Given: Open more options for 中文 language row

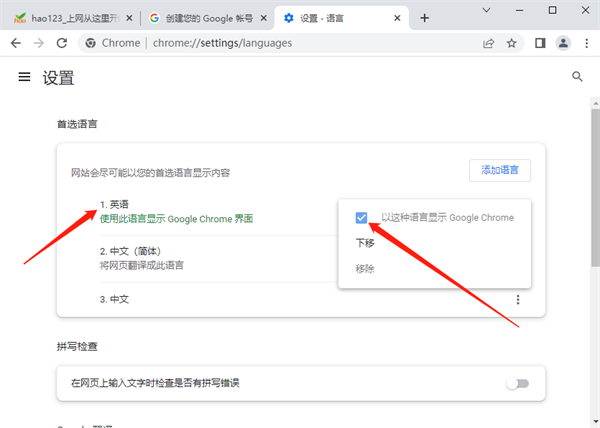Looking at the screenshot, I should tap(518, 299).
